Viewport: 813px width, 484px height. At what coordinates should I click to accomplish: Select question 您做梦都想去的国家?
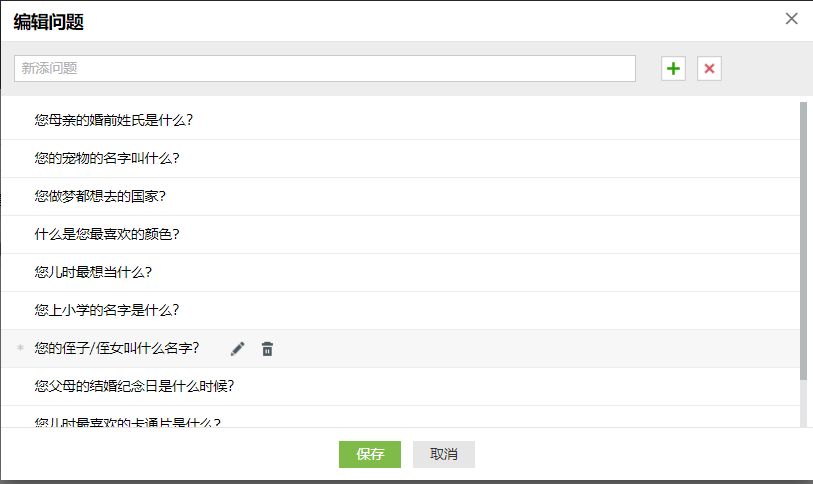click(x=99, y=196)
